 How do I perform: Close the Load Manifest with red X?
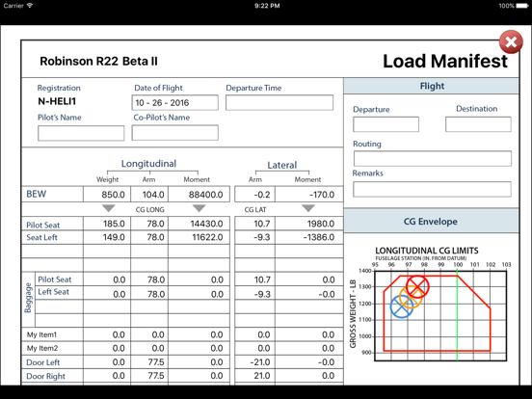(x=511, y=41)
